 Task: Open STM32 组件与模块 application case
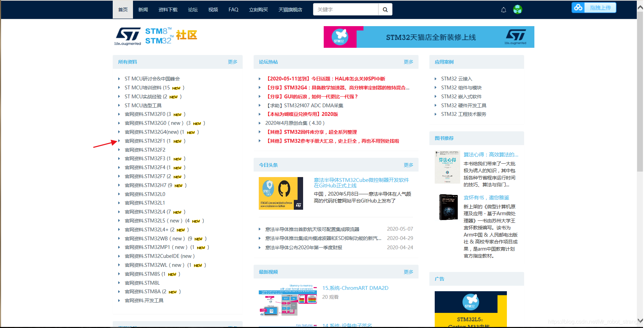(462, 88)
